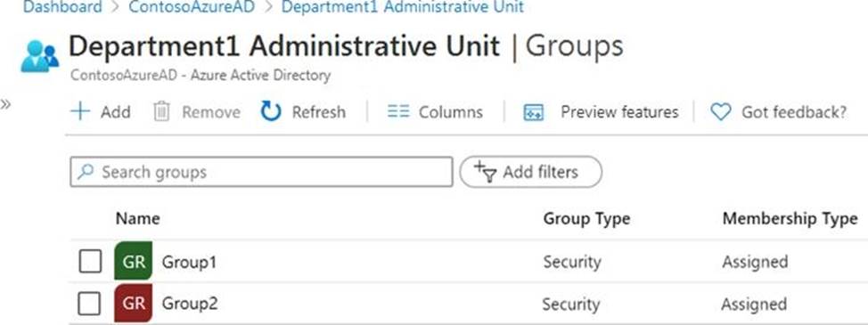
Task: Click the Columns list icon
Action: coord(398,112)
